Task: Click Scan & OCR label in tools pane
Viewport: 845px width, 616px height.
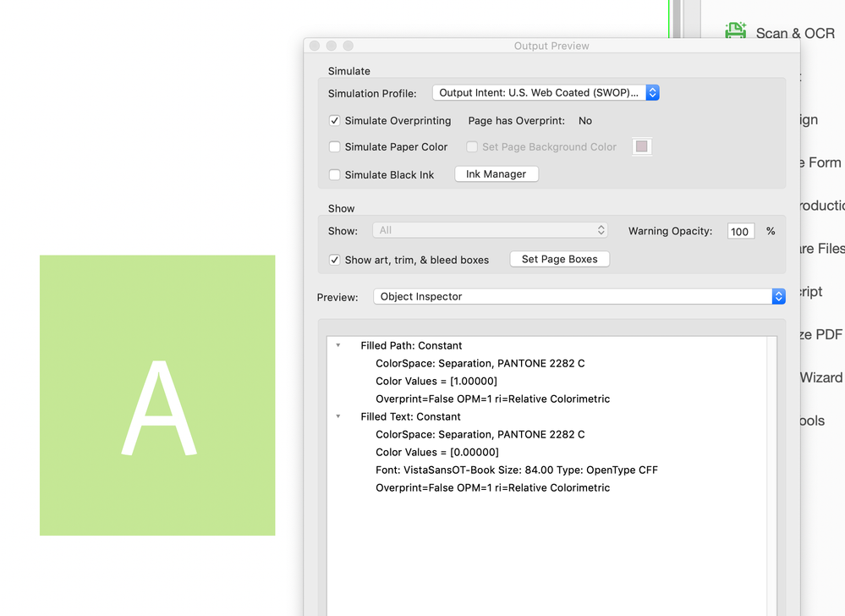Action: click(x=795, y=33)
